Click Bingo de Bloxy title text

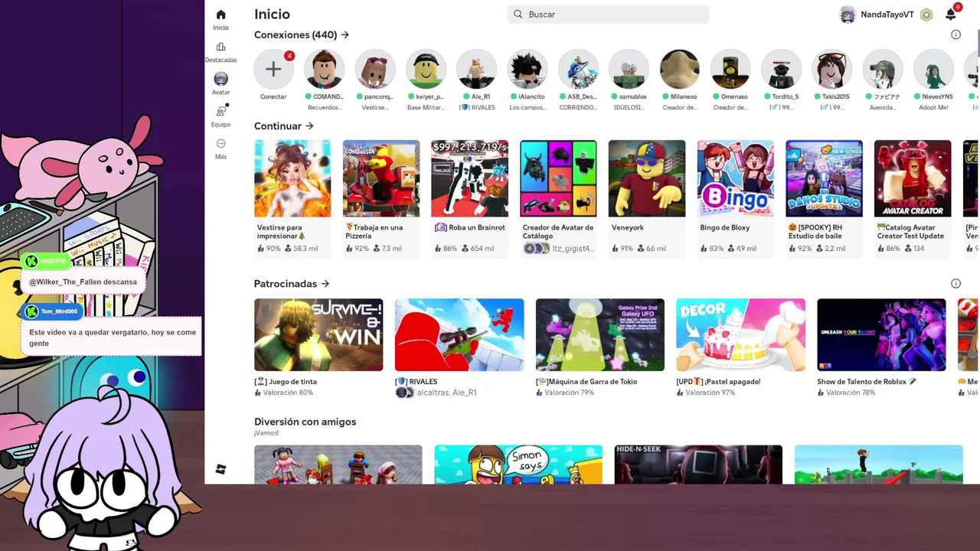pyautogui.click(x=725, y=227)
